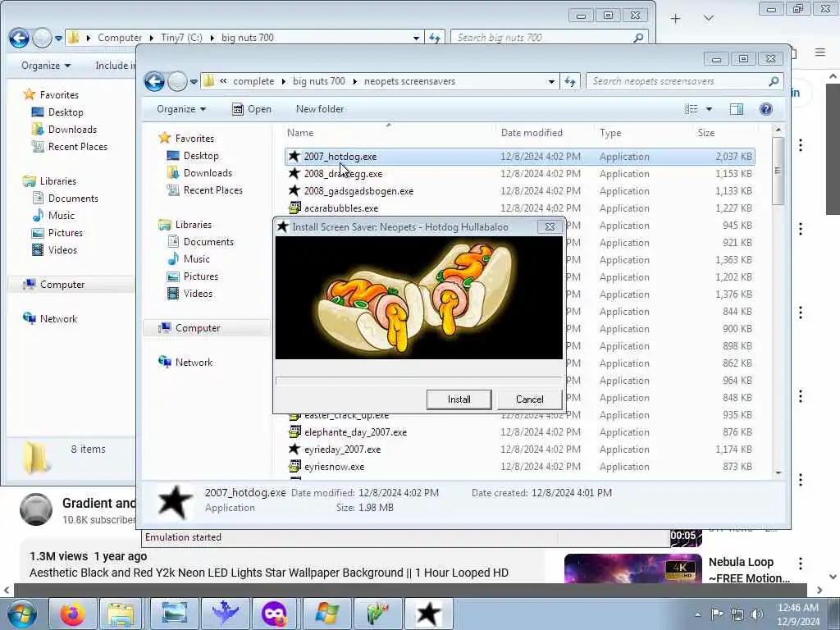The width and height of the screenshot is (840, 630).
Task: Click the icon of eyriesnow.exe
Action: [x=294, y=466]
